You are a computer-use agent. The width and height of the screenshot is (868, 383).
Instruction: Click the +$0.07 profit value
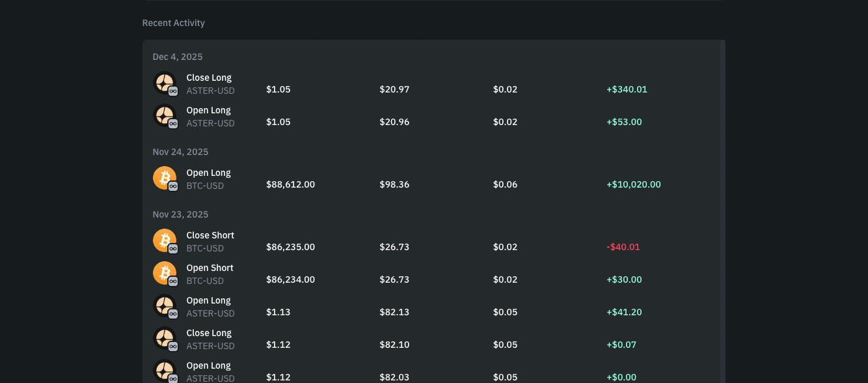tap(621, 345)
